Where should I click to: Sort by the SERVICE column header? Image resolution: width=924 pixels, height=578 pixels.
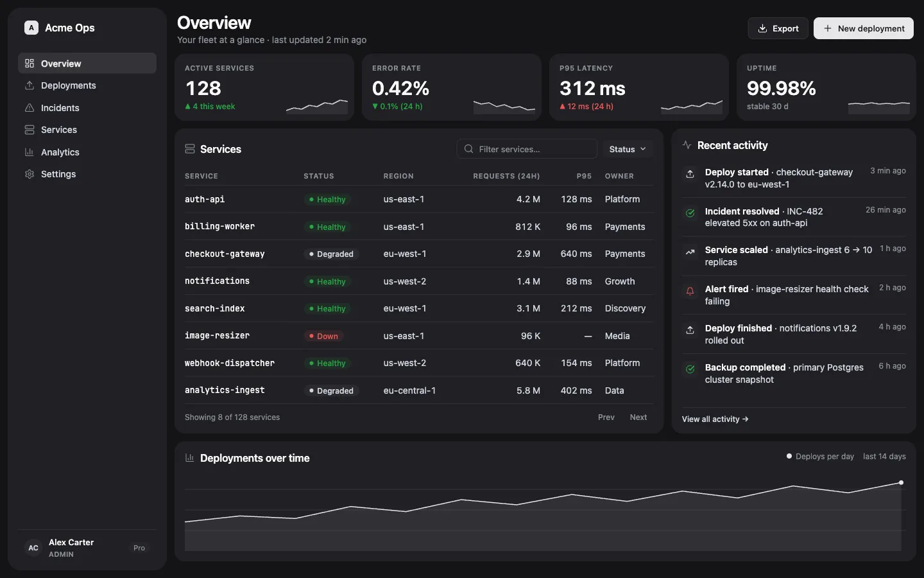[x=201, y=176]
